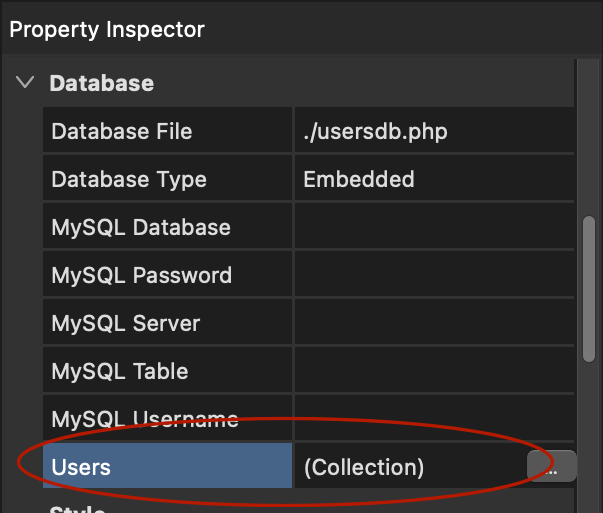Click the empty MySQL Password value field

tap(433, 275)
